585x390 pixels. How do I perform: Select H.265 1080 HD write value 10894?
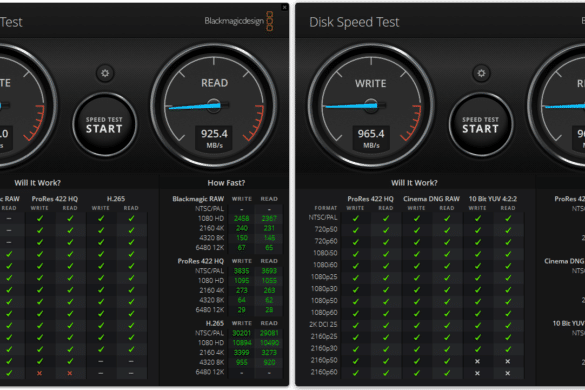tap(241, 343)
